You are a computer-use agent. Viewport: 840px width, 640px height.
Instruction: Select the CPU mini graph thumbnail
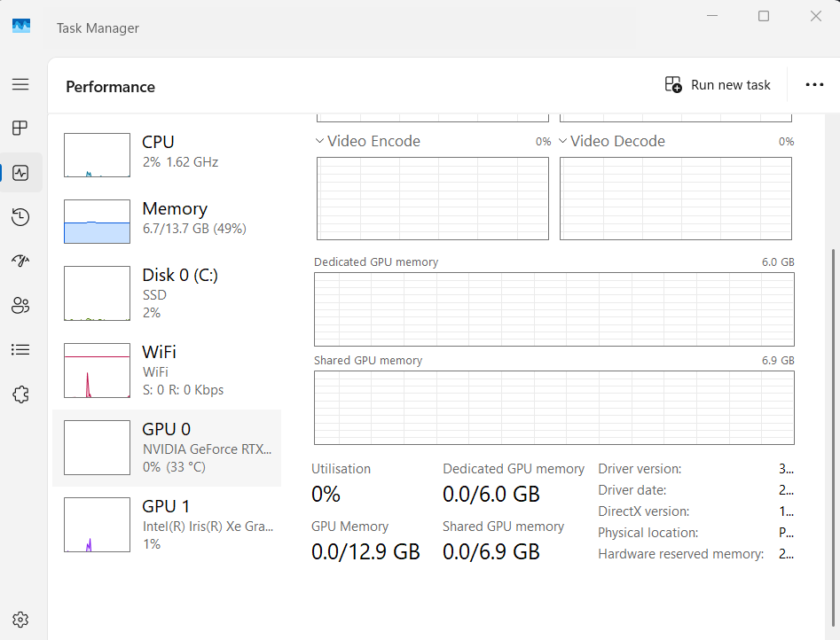click(97, 155)
